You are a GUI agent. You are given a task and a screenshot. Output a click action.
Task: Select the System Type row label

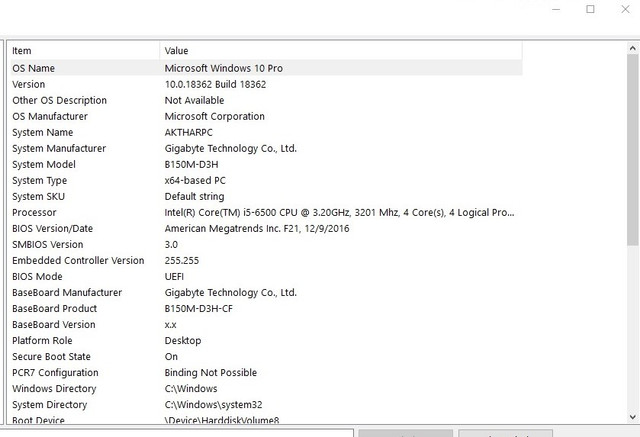40,181
